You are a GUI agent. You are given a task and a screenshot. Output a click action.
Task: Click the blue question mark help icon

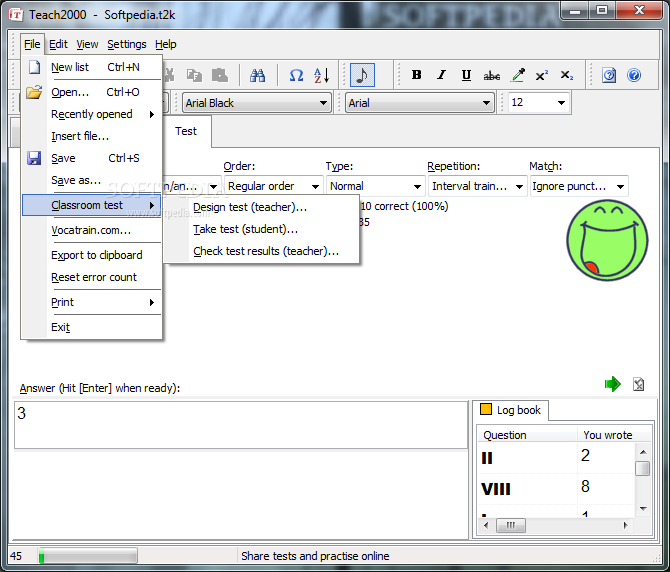pyautogui.click(x=634, y=75)
